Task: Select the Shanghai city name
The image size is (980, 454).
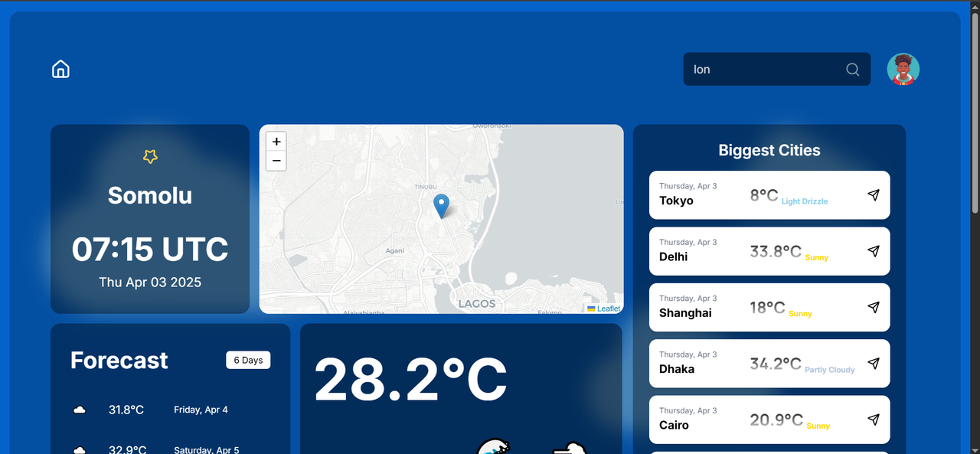Action: [x=685, y=312]
